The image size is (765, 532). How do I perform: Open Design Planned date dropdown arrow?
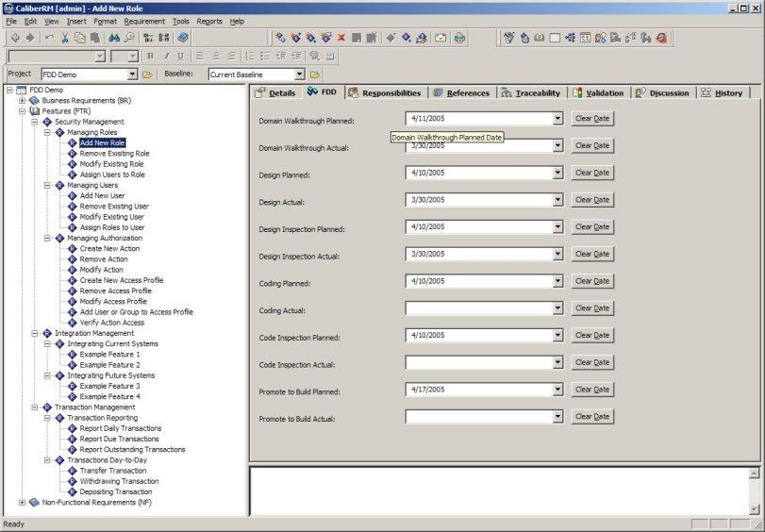click(557, 173)
